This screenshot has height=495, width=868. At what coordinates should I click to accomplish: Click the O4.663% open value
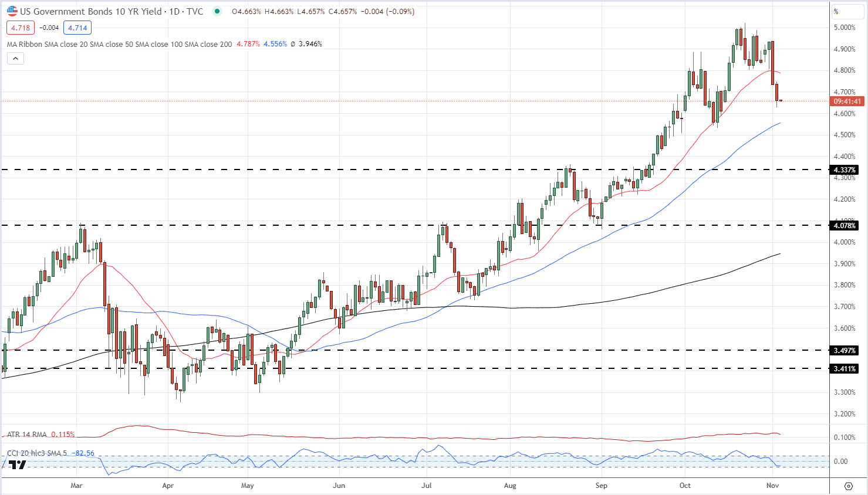[x=246, y=11]
